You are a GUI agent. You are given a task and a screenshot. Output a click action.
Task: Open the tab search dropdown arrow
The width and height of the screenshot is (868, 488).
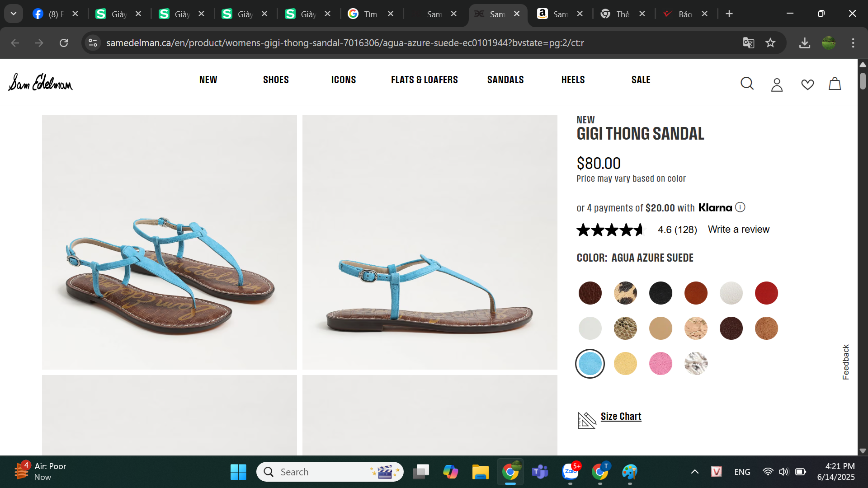[x=14, y=14]
